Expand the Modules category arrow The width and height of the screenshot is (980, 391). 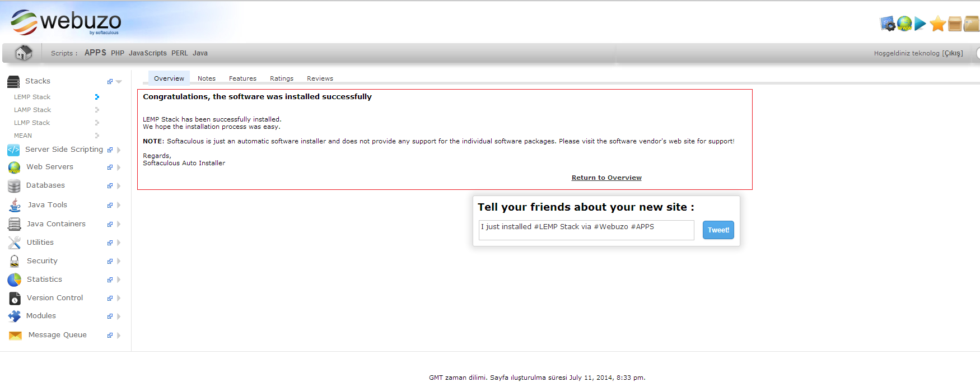tap(119, 316)
